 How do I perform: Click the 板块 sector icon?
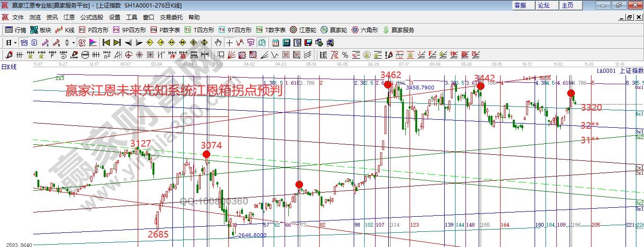(40, 30)
